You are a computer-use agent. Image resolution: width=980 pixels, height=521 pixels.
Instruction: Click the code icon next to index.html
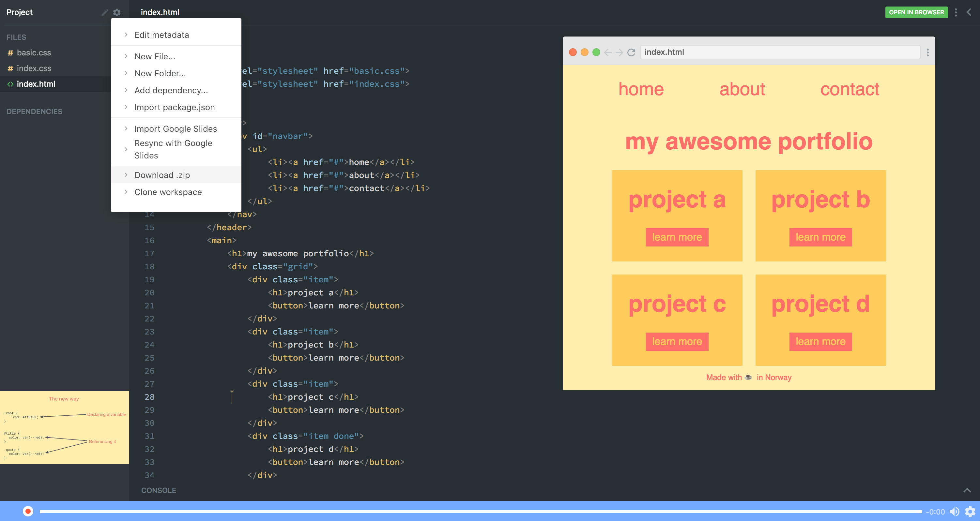point(10,84)
